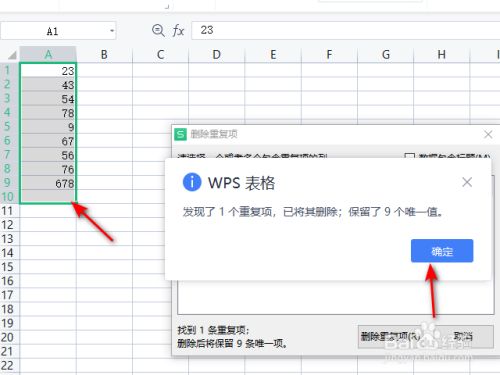
Task: Select row 22 header
Action: (x=9, y=365)
